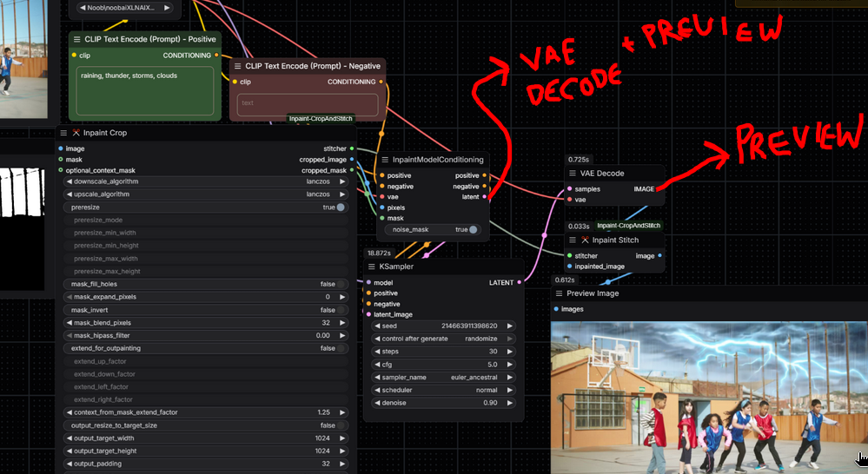Viewport: 868px width, 474px height.
Task: Click the Inpaint-CropAndStitch badge above Inpaint Stitch
Action: pyautogui.click(x=628, y=226)
